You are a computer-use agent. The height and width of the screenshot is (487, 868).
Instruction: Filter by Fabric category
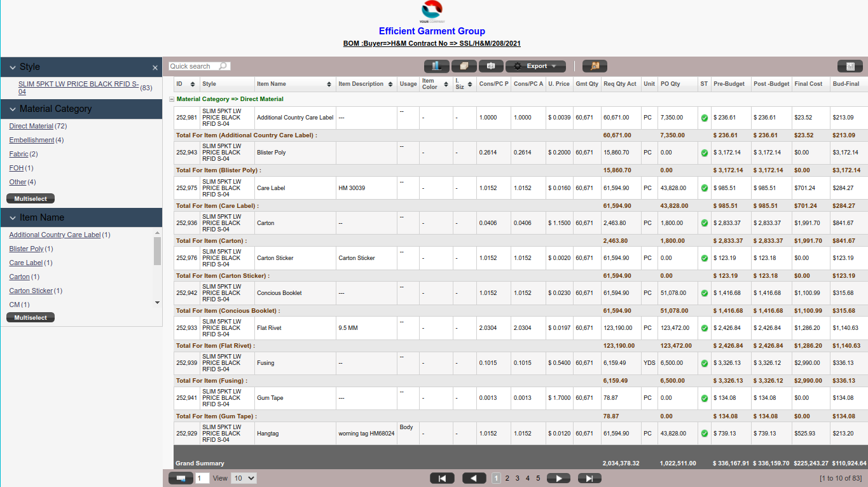click(x=18, y=154)
